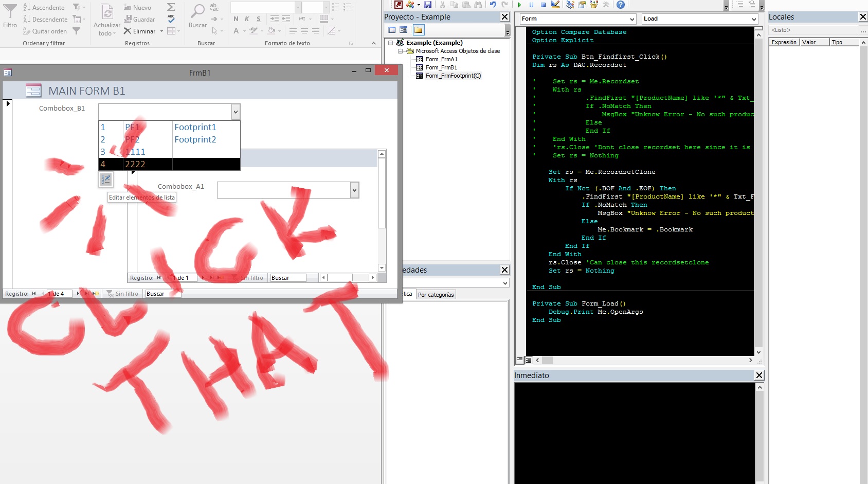Click Eliminar record button
The width and height of the screenshot is (868, 484).
click(139, 31)
